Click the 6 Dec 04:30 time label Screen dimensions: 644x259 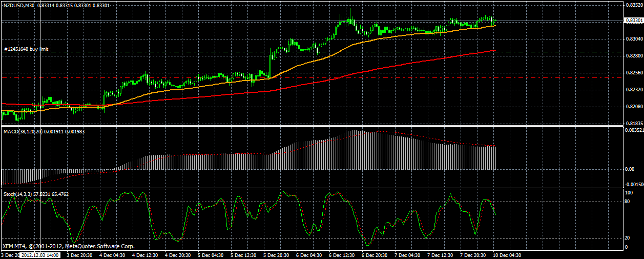pyautogui.click(x=310, y=255)
